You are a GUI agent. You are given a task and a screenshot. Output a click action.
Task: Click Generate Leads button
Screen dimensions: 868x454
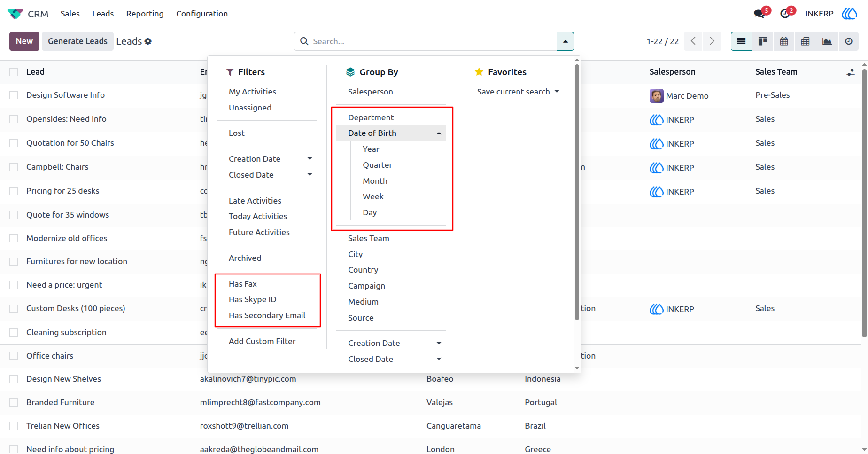78,41
